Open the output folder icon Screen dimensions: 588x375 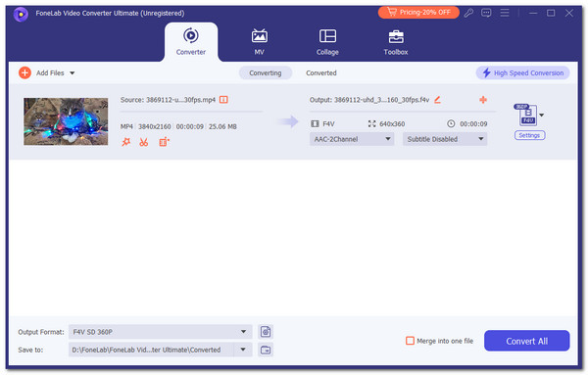click(266, 350)
